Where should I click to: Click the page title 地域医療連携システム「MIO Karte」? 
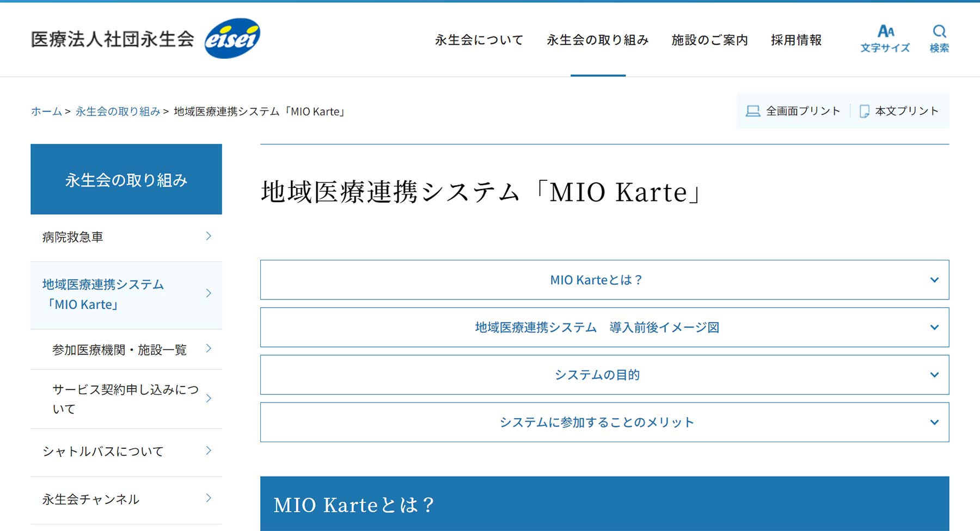(x=482, y=192)
